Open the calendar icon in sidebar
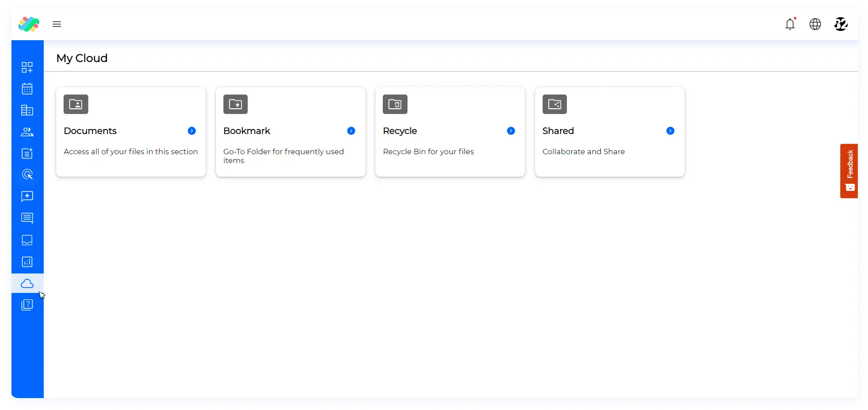This screenshot has width=868, height=410. [x=27, y=89]
